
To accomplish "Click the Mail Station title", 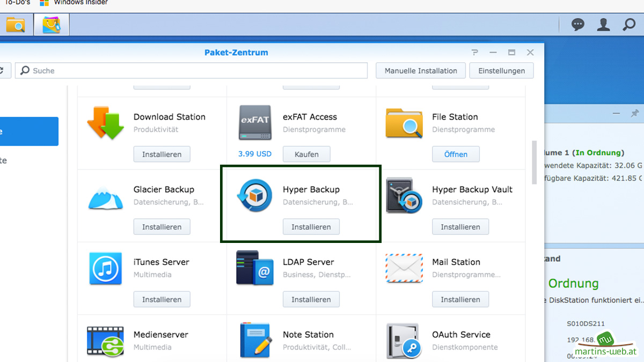I will [x=456, y=262].
